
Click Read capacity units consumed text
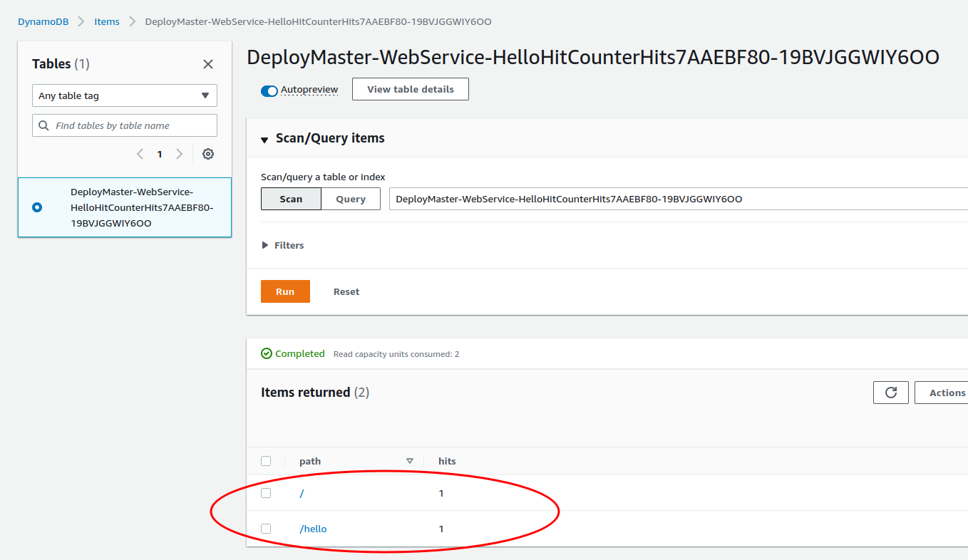396,354
